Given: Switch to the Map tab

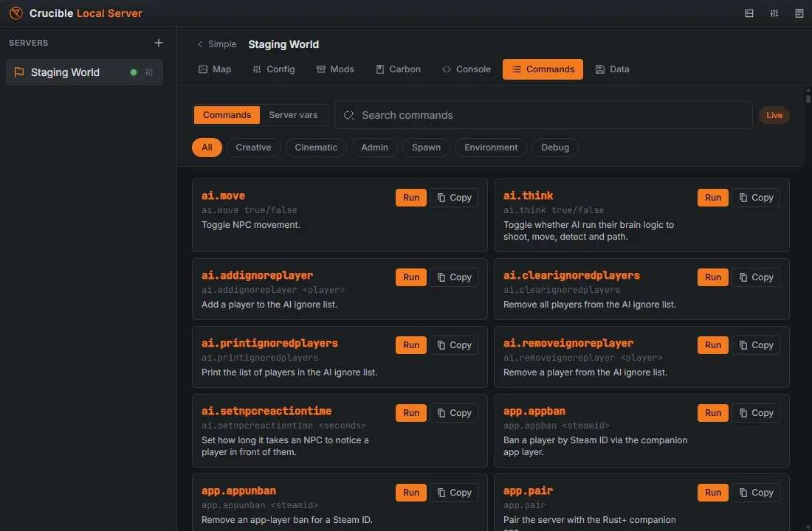Looking at the screenshot, I should (215, 69).
